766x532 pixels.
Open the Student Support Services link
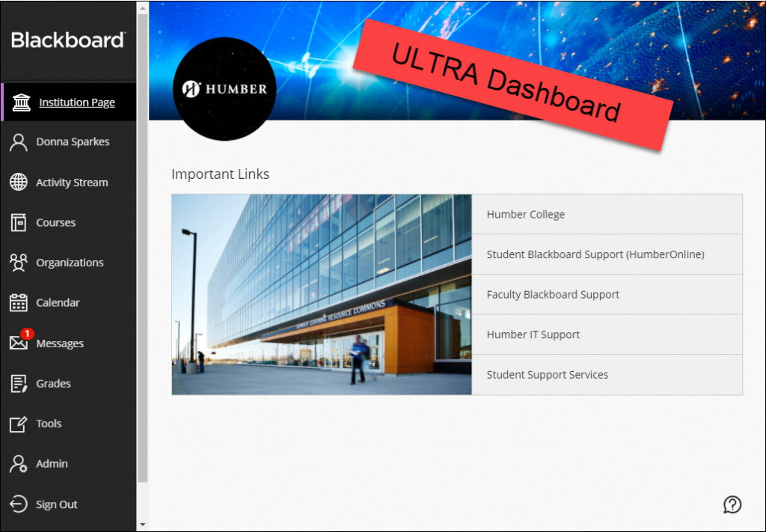(x=607, y=375)
